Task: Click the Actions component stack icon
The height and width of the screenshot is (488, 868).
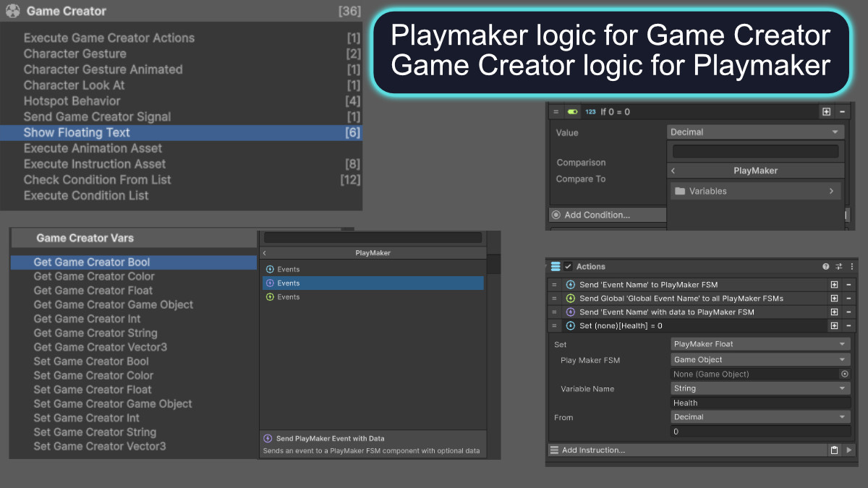Action: (x=556, y=267)
